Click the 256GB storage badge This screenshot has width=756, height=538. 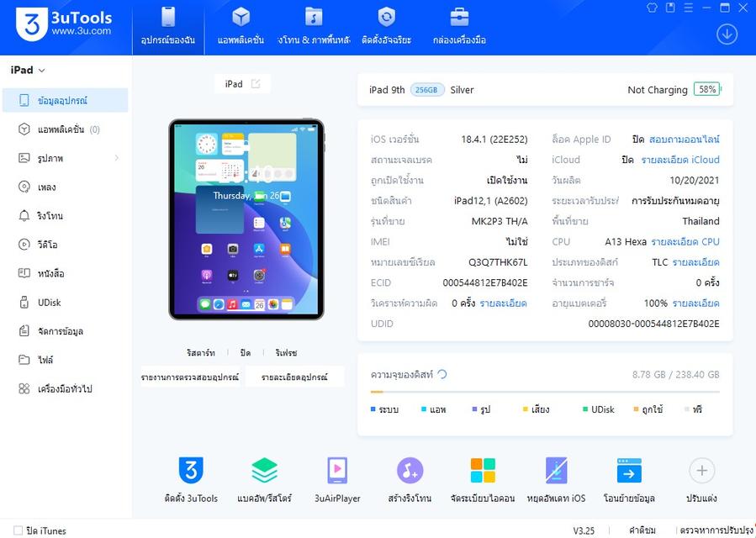coord(426,90)
